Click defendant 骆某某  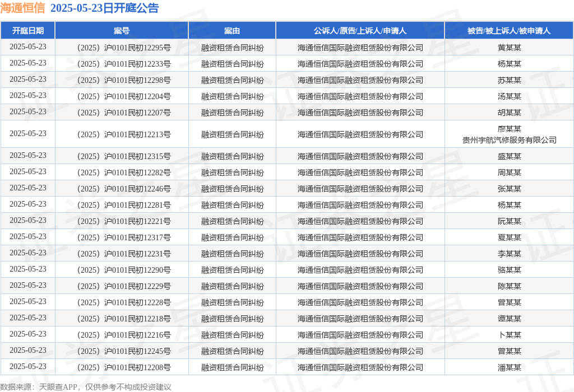click(509, 270)
